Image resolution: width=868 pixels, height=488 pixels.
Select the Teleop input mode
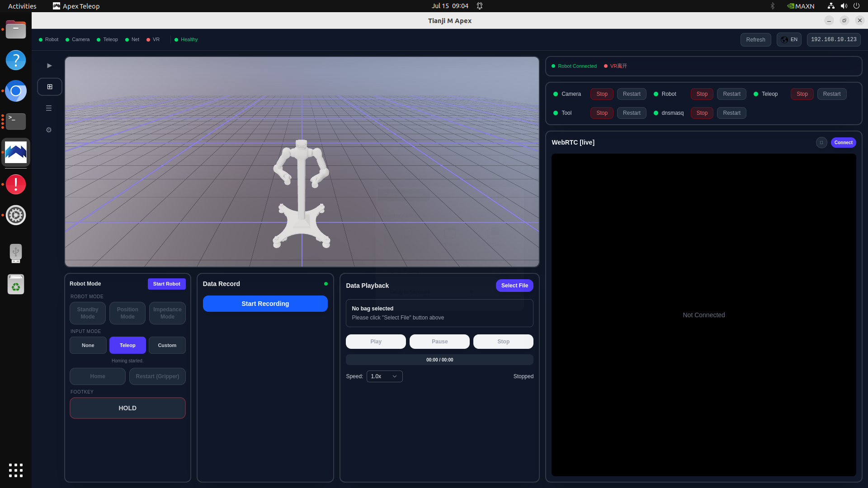127,345
